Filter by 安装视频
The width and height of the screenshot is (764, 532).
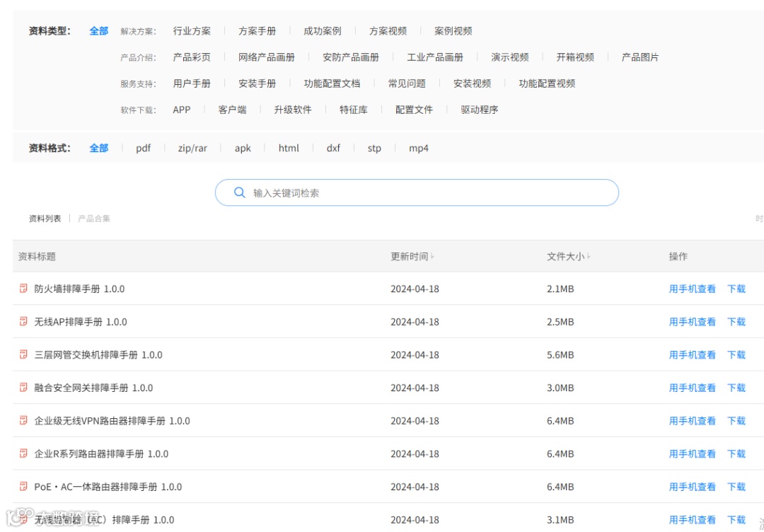tap(472, 83)
